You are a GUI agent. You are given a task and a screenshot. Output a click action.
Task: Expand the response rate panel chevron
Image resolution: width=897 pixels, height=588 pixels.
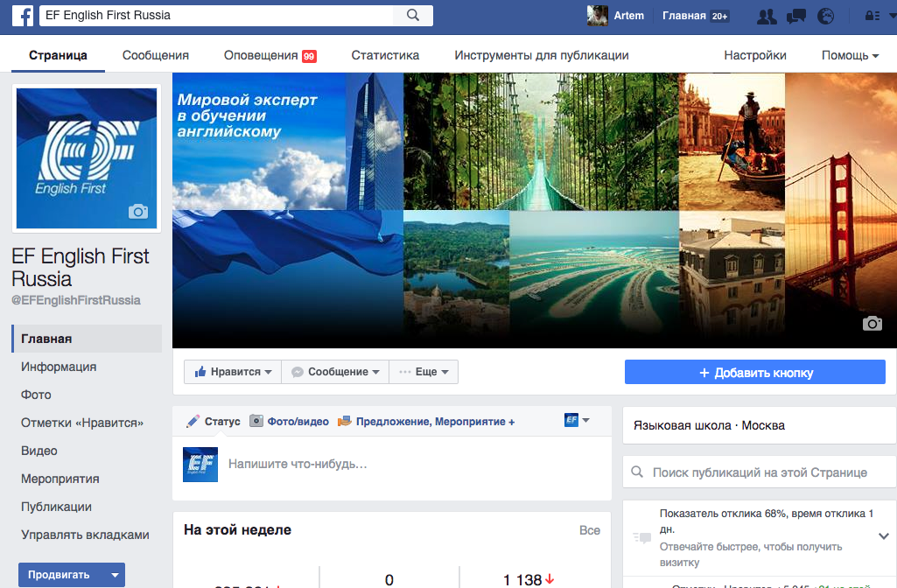[x=883, y=536]
